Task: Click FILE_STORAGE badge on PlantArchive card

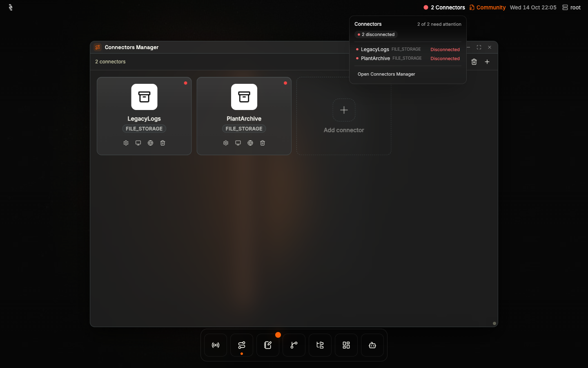Action: pos(244,129)
